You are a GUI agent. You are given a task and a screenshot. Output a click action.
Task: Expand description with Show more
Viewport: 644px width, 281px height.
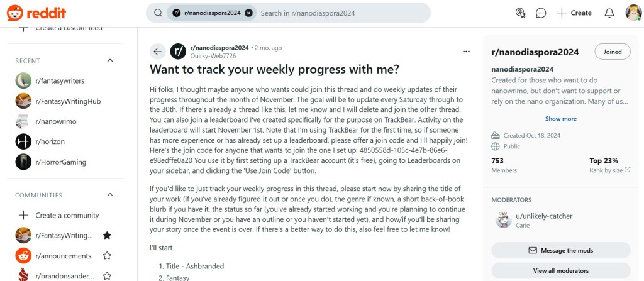[x=560, y=119]
